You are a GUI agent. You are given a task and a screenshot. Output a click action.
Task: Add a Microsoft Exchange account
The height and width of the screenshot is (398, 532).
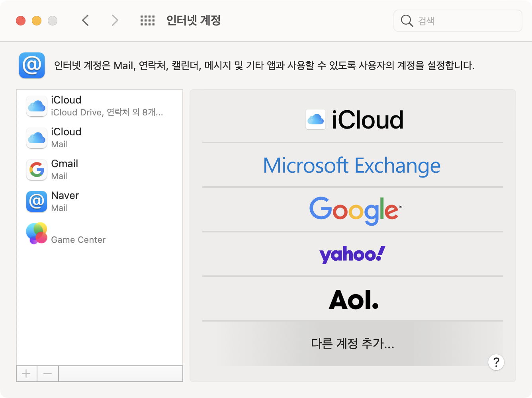click(x=353, y=165)
